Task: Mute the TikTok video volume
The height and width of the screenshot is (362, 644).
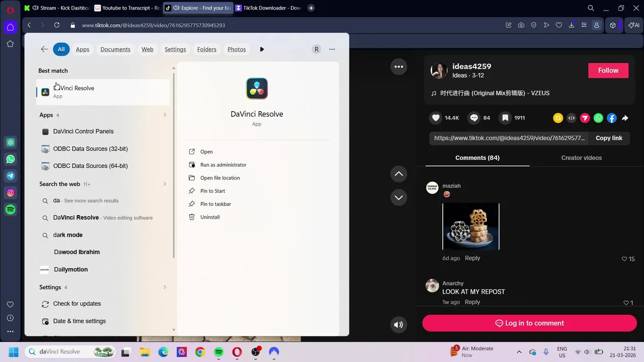Action: coord(398,325)
